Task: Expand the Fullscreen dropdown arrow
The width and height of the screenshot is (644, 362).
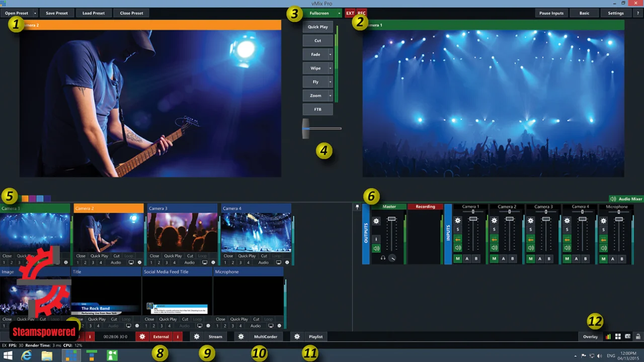Action: point(340,13)
